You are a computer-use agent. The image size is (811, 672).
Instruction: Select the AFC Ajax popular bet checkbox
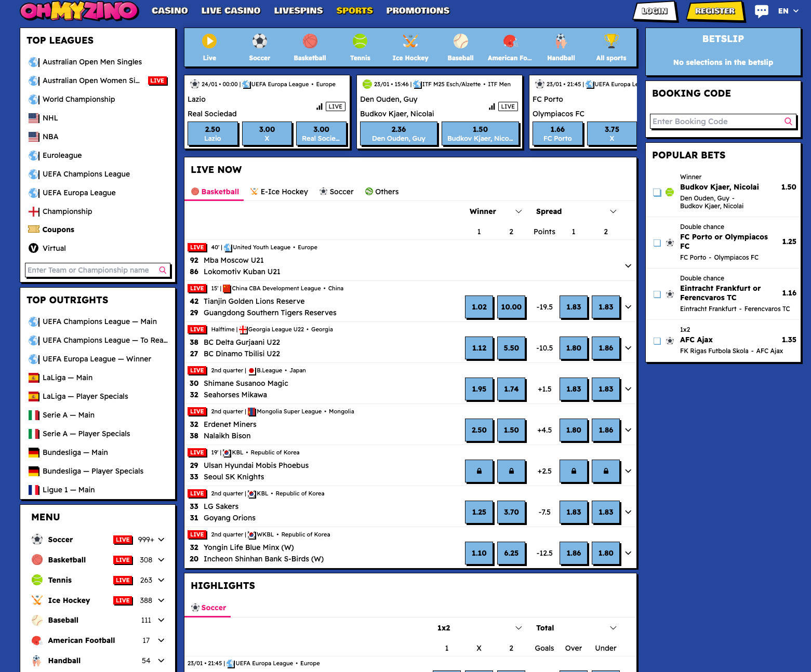tap(657, 341)
